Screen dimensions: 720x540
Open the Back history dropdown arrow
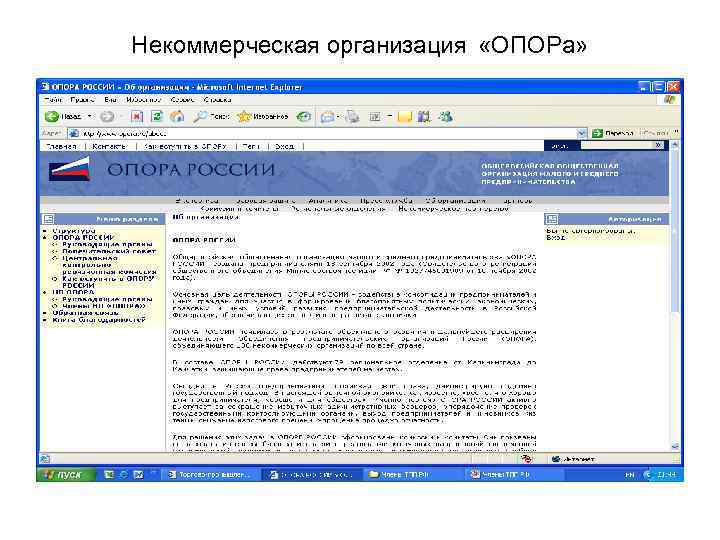pyautogui.click(x=90, y=117)
